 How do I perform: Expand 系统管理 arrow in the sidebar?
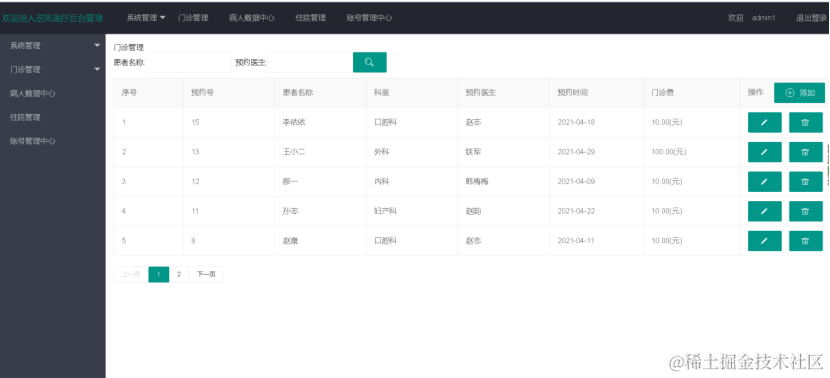[97, 46]
